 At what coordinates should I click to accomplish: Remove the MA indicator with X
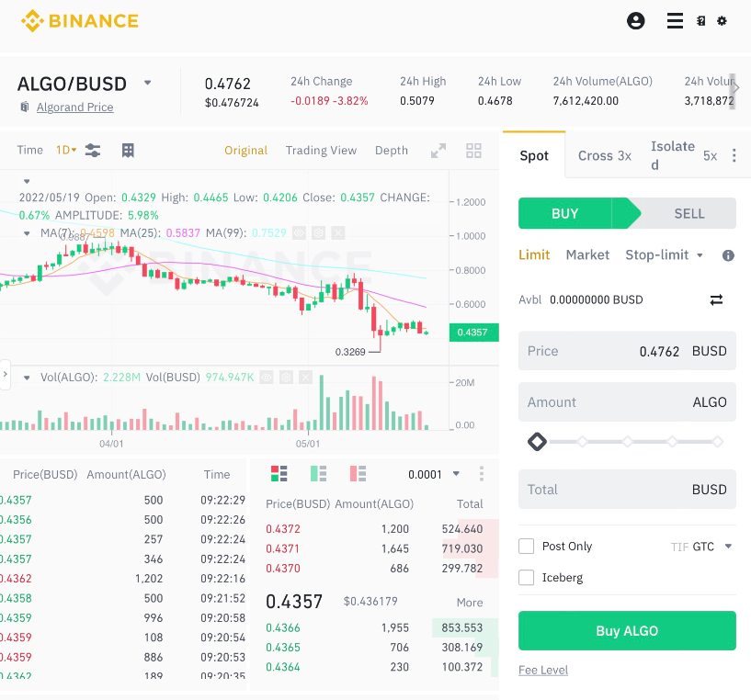click(x=338, y=233)
